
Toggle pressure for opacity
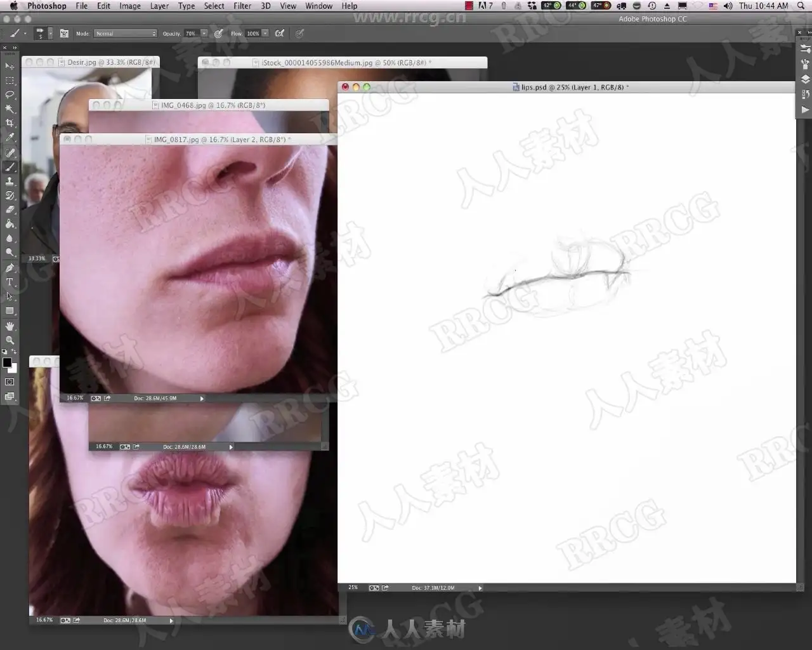point(219,33)
